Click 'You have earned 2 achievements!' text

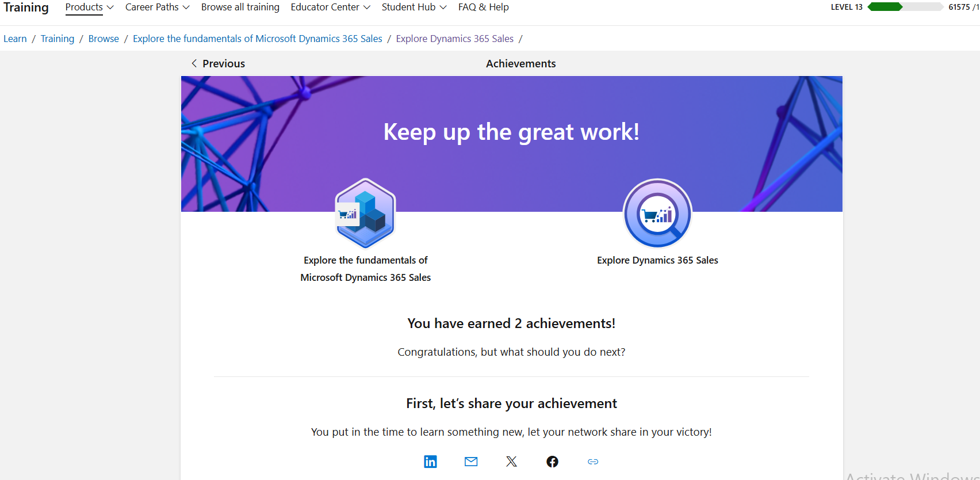click(511, 323)
